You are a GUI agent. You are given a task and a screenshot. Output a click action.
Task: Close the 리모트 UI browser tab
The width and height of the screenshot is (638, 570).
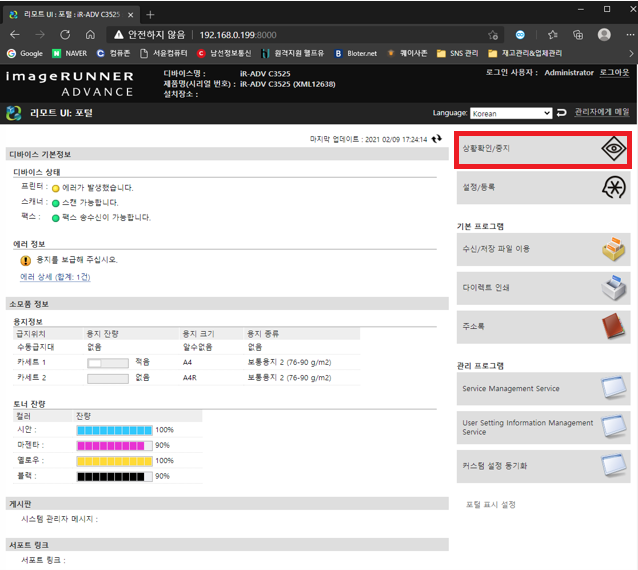[130, 15]
